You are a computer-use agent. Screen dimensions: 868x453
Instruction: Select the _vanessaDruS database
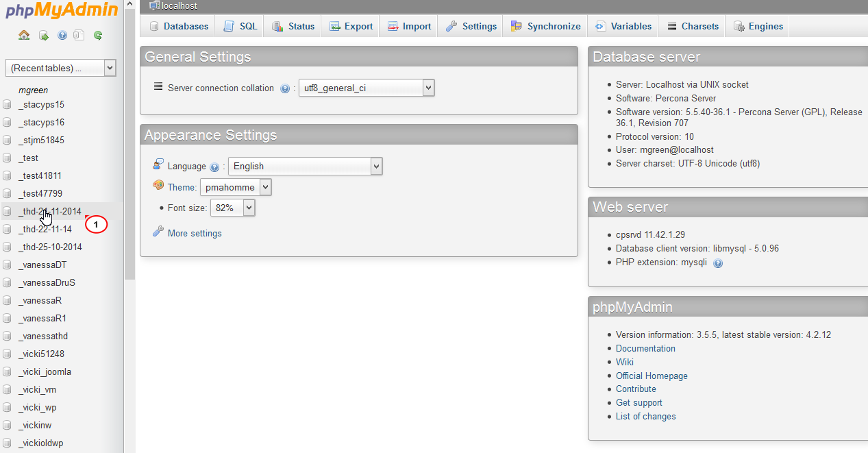(47, 283)
